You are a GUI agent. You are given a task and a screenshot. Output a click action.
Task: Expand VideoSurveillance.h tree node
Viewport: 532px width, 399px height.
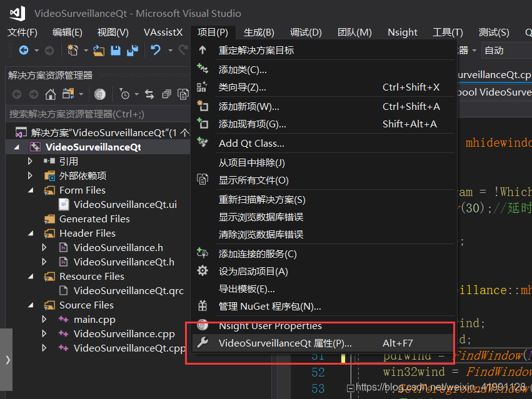point(44,247)
